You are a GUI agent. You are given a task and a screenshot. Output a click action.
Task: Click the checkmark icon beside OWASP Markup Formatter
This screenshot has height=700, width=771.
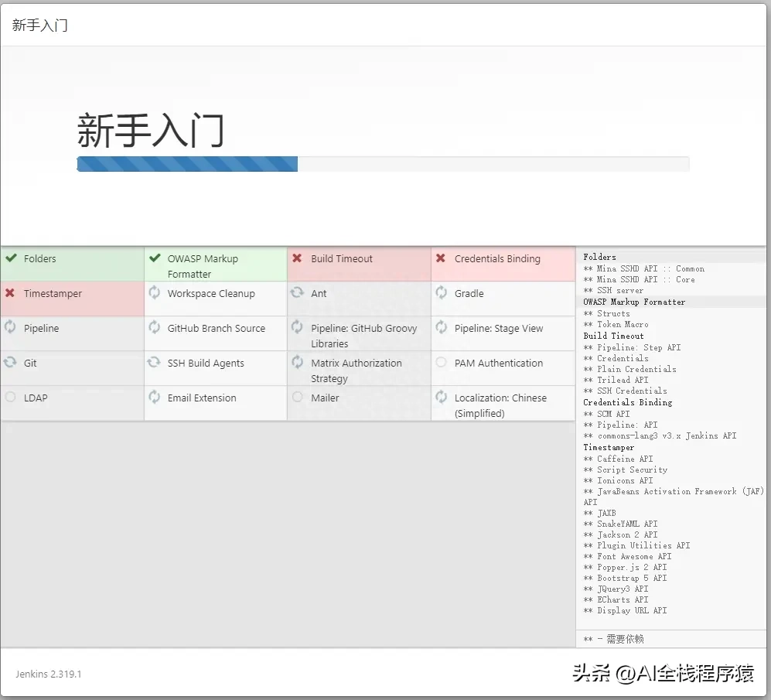(155, 258)
